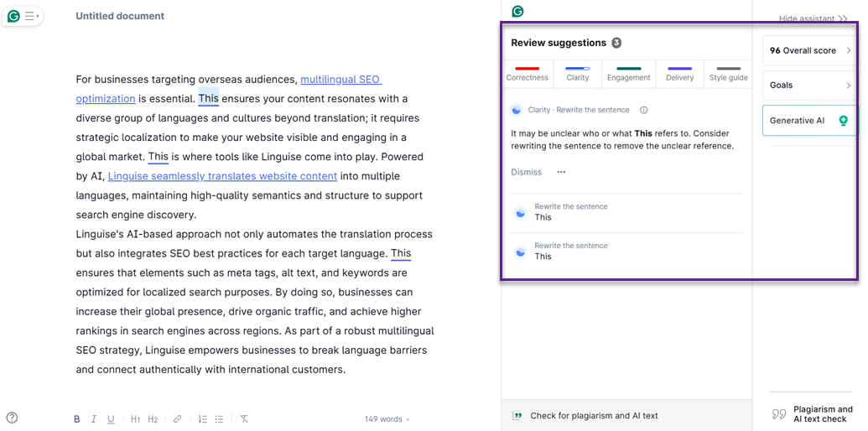The width and height of the screenshot is (868, 431).
Task: Open Generative AI panel
Action: (x=810, y=120)
